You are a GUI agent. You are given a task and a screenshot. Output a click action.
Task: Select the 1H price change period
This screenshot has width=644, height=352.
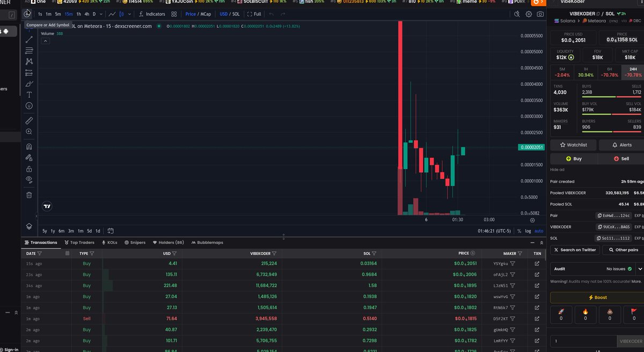(586, 72)
